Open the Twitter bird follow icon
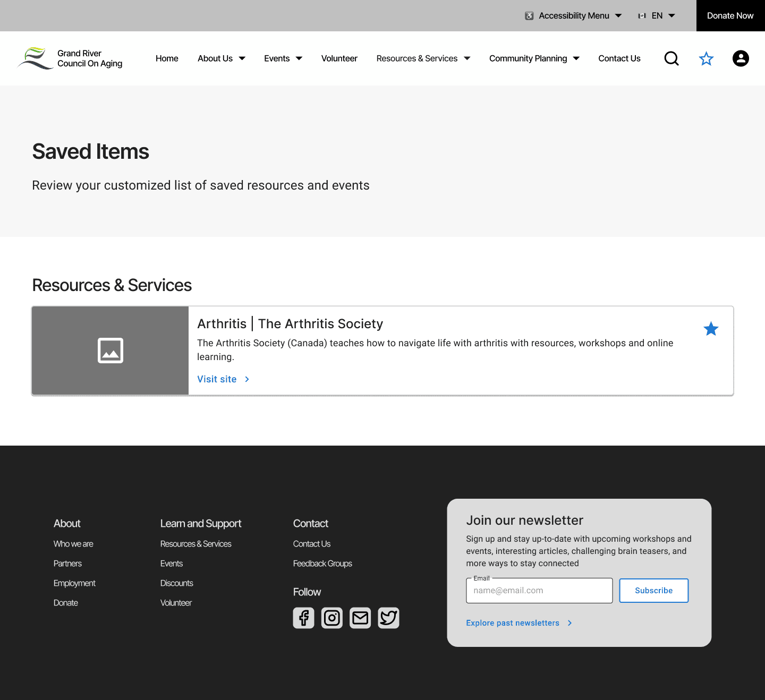Image resolution: width=765 pixels, height=700 pixels. pos(388,618)
